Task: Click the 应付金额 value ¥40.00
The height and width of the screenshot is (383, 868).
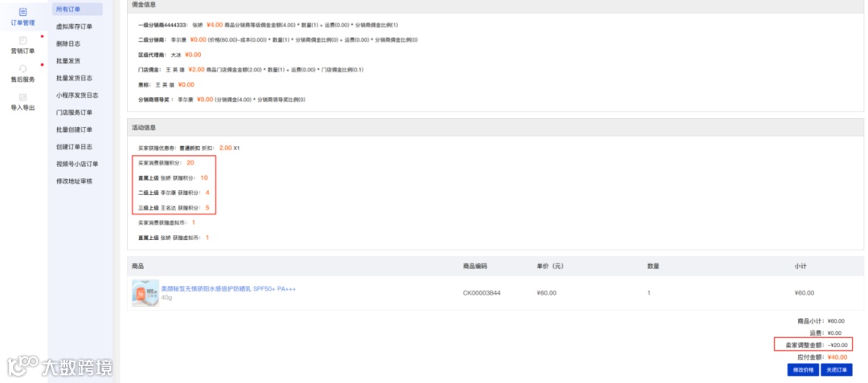Action: [837, 357]
